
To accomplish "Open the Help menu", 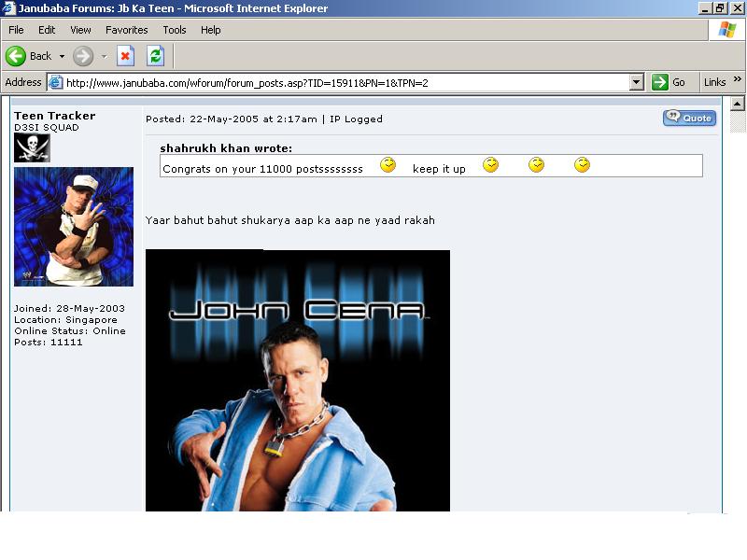I will pos(211,30).
